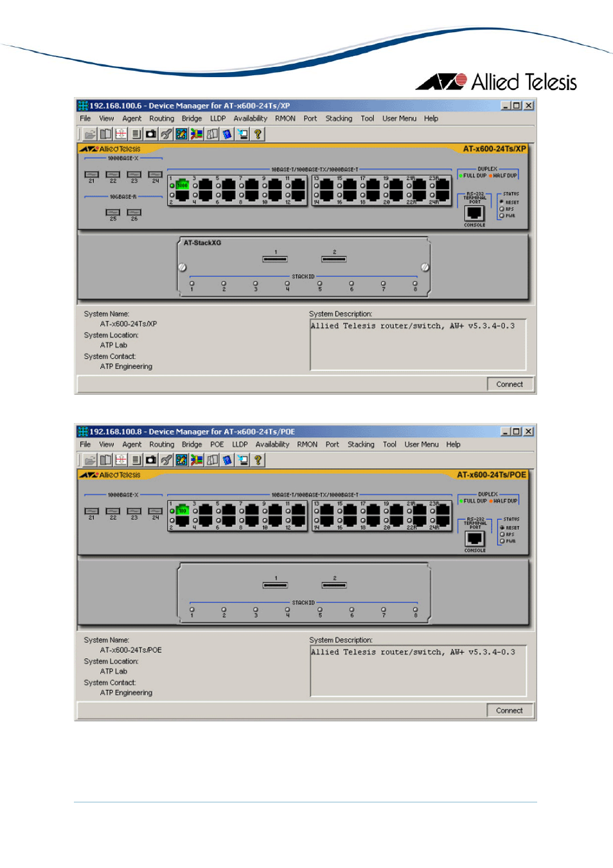Open the Help menu in the 24Ts/POE window

454,444
